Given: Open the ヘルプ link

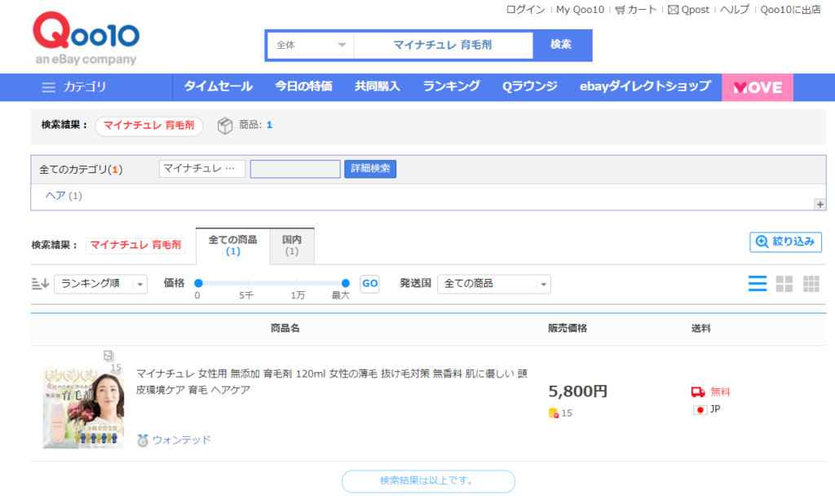Looking at the screenshot, I should [x=735, y=10].
